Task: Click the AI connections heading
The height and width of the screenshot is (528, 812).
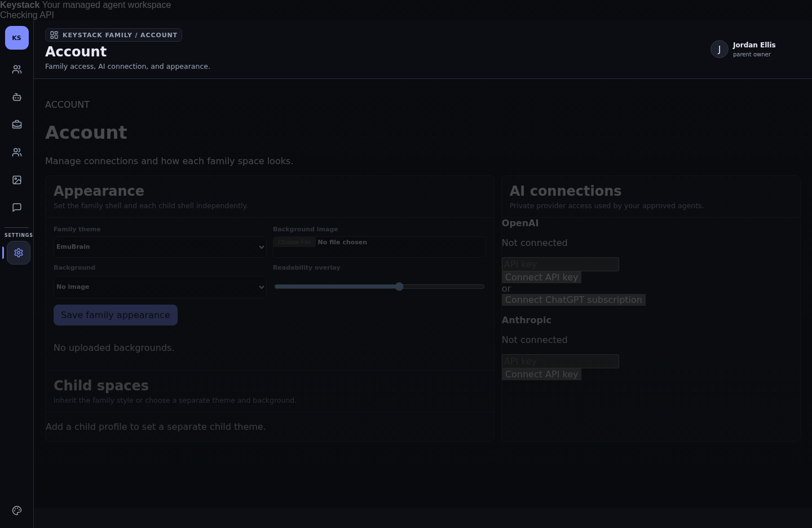Action: click(566, 191)
